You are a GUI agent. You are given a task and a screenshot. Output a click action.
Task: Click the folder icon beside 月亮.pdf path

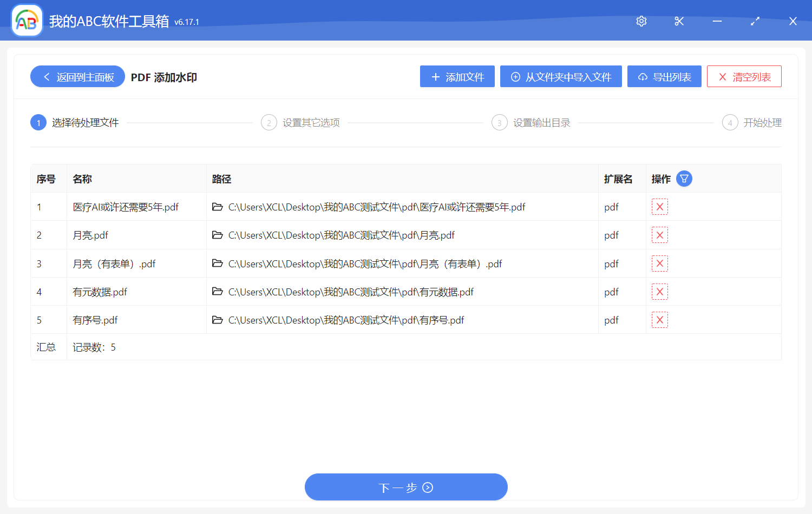pyautogui.click(x=217, y=235)
